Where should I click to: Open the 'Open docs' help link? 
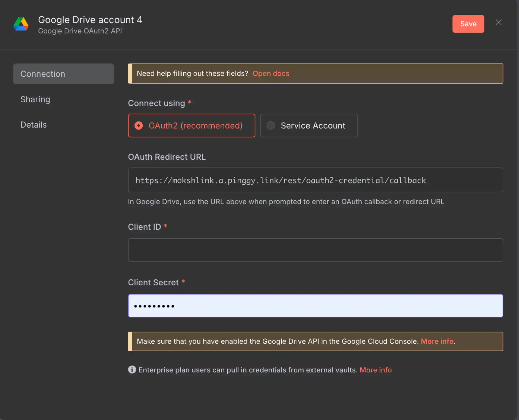click(271, 74)
